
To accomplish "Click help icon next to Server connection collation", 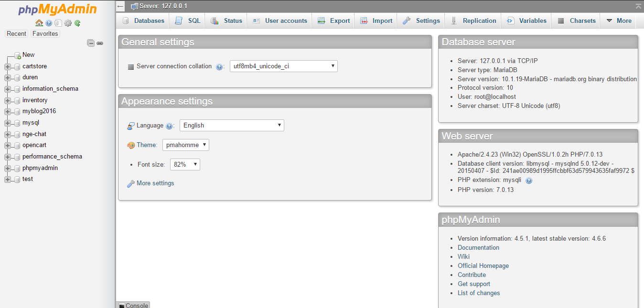I will point(219,66).
